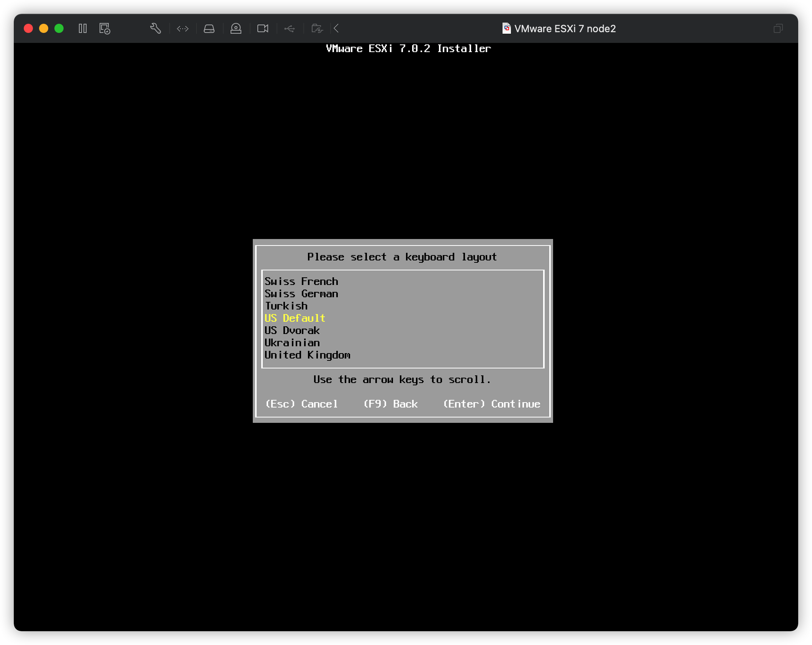812x645 pixels.
Task: Select the hard disk icon
Action: (x=209, y=28)
